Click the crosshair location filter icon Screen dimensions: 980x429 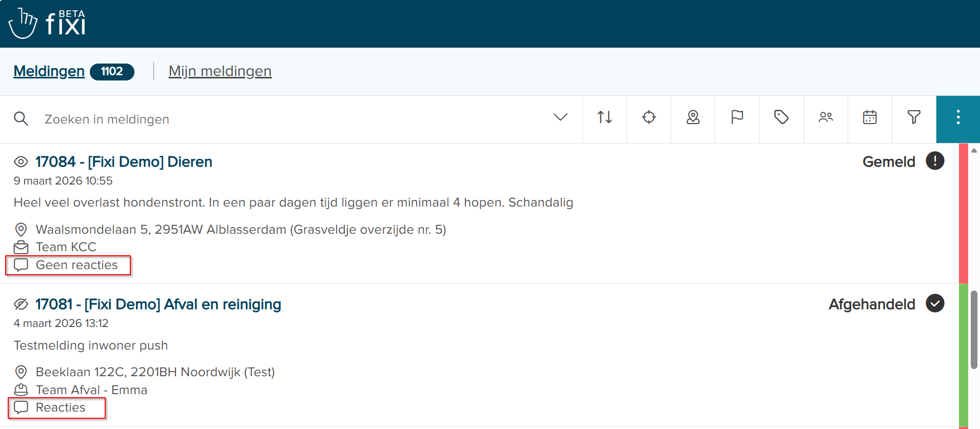[649, 117]
